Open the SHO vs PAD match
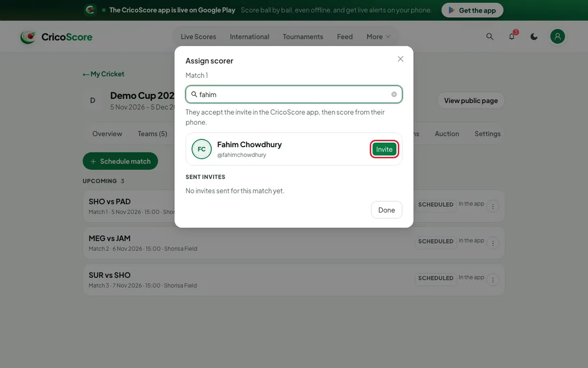Viewport: 588px width, 368px height. click(x=110, y=202)
